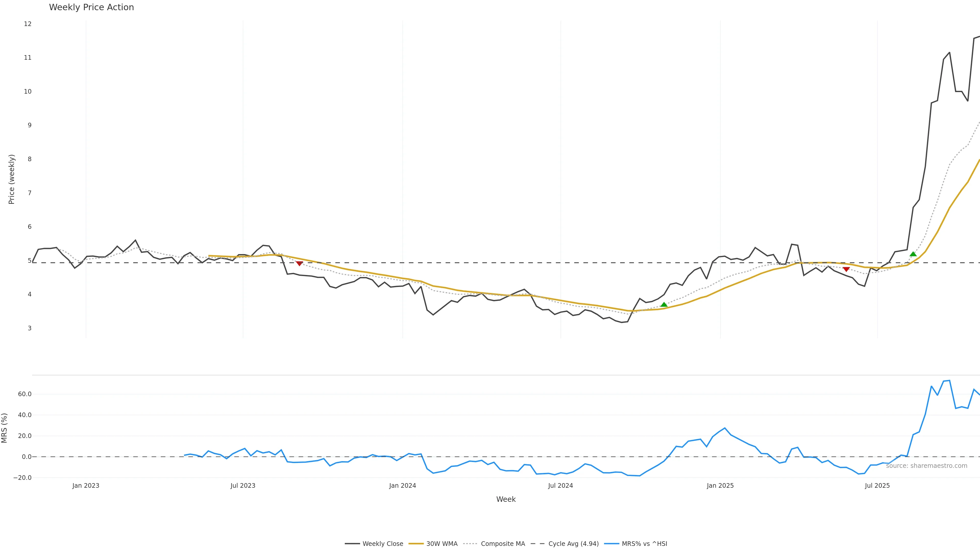Click the Jul 2024 x-axis tick label
This screenshot has width=980, height=551.
pos(560,486)
